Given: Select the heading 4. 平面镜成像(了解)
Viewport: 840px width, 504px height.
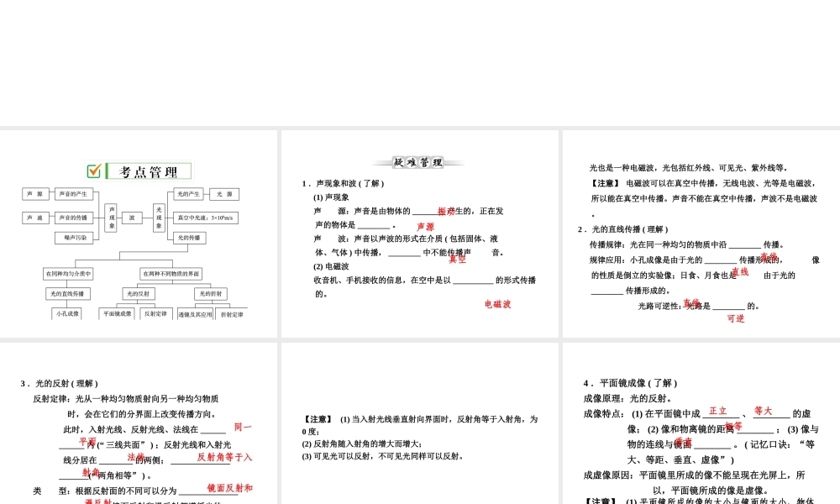Looking at the screenshot, I should pos(631,383).
